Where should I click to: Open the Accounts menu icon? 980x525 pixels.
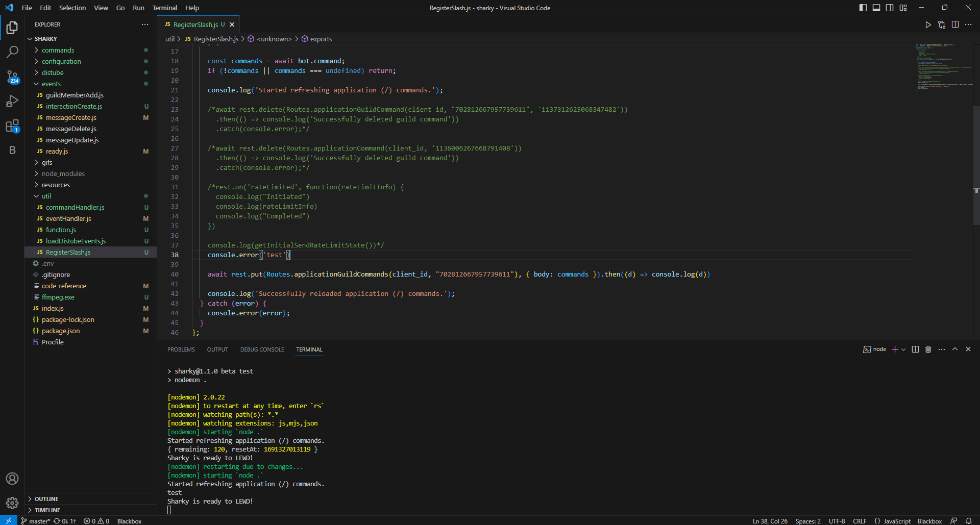click(12, 479)
